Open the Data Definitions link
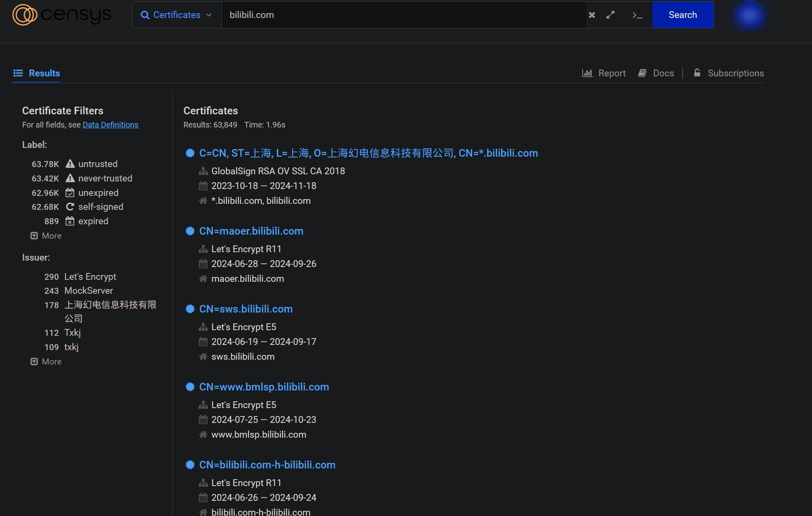The height and width of the screenshot is (516, 812). coord(110,125)
